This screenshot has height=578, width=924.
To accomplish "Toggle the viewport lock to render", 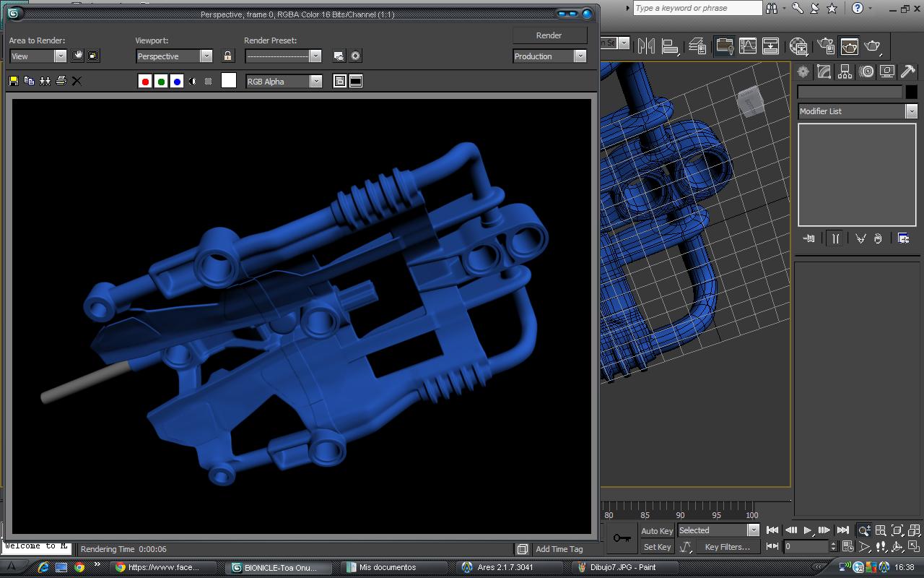I will [227, 56].
